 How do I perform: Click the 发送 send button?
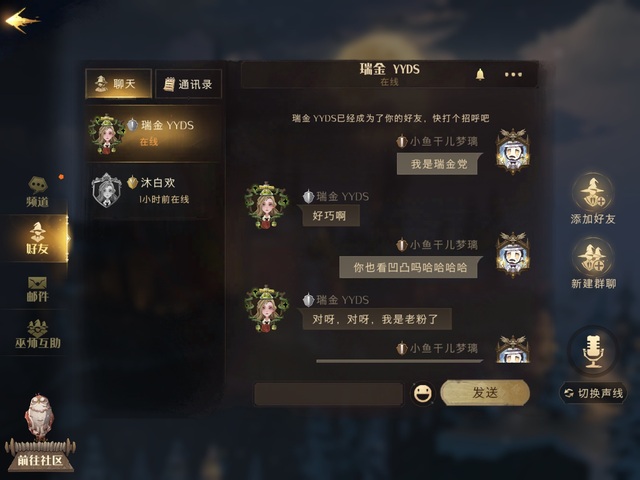click(485, 393)
